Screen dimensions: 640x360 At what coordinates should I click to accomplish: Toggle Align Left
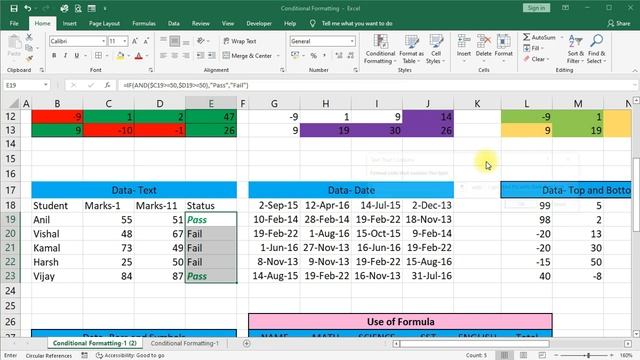(x=163, y=56)
